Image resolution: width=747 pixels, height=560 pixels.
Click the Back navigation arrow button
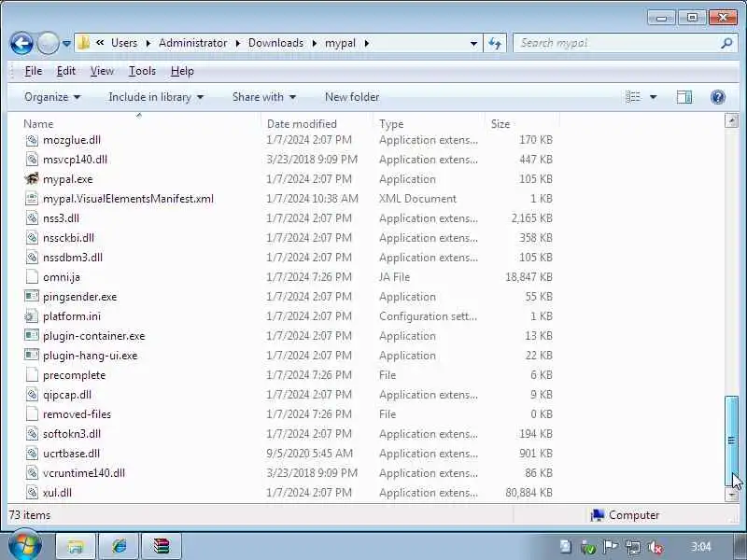(21, 43)
